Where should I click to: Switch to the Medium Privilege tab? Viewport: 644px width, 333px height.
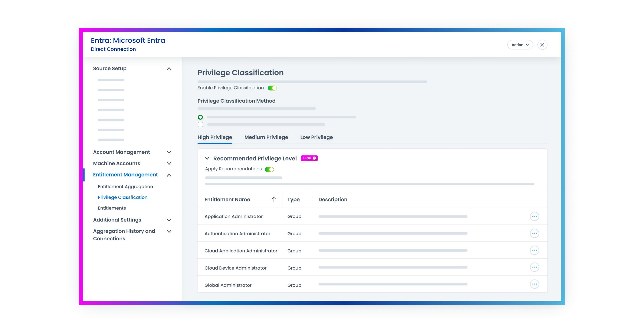tap(266, 137)
